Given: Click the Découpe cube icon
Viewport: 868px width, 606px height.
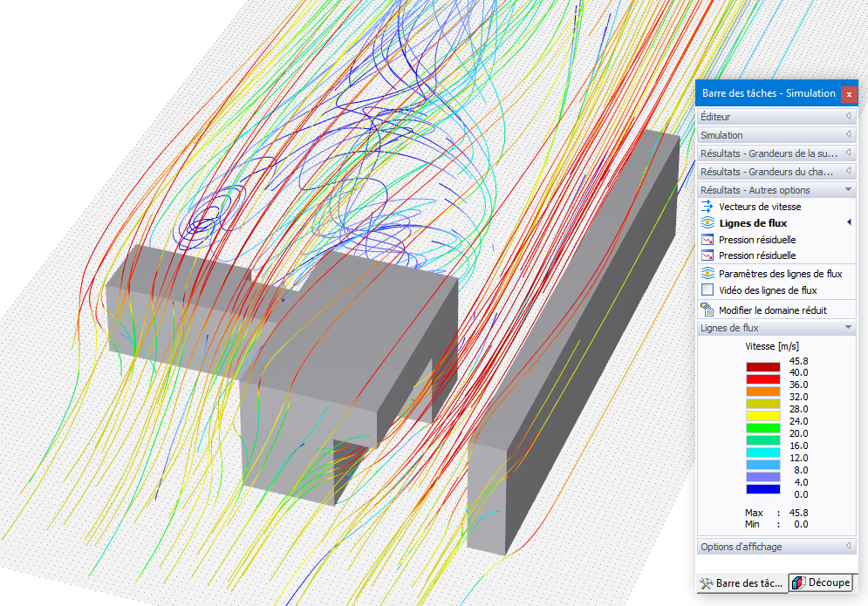Looking at the screenshot, I should (x=798, y=582).
